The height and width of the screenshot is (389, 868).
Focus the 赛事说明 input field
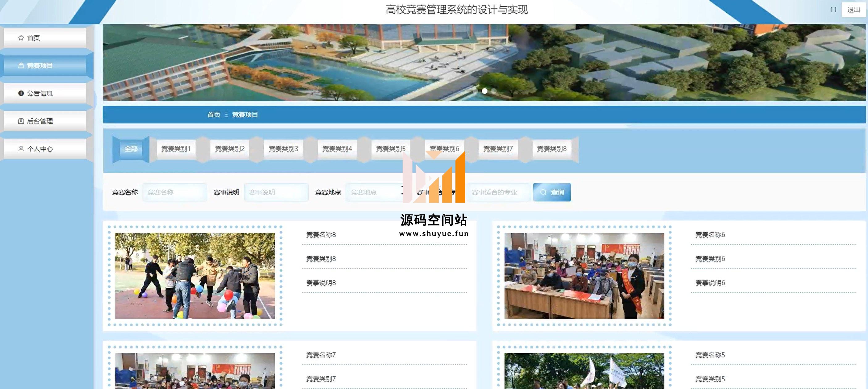(x=276, y=192)
